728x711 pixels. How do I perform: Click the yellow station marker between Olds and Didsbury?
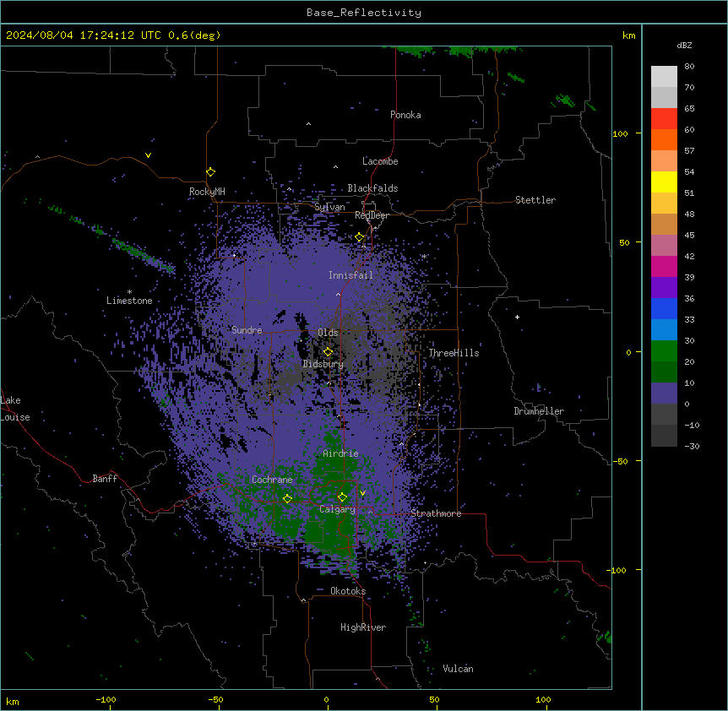tap(328, 352)
